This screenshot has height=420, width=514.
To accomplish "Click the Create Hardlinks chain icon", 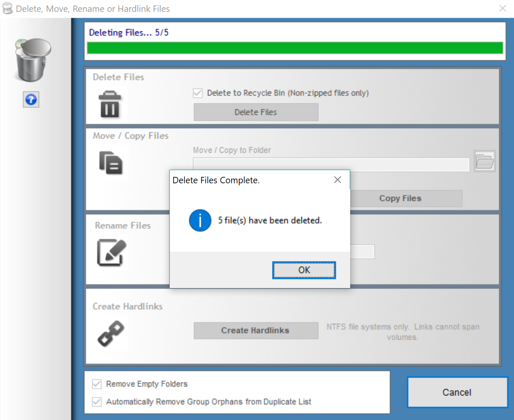I will point(111,333).
